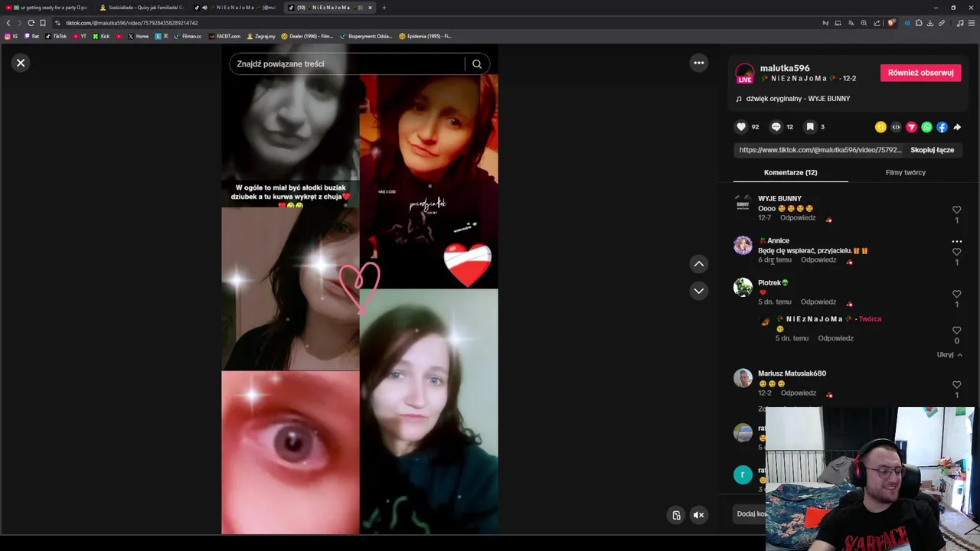Share video to Facebook

(942, 127)
